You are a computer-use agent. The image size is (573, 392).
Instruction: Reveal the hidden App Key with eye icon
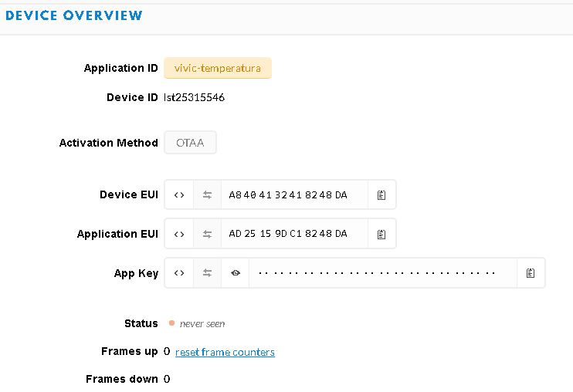tap(236, 273)
